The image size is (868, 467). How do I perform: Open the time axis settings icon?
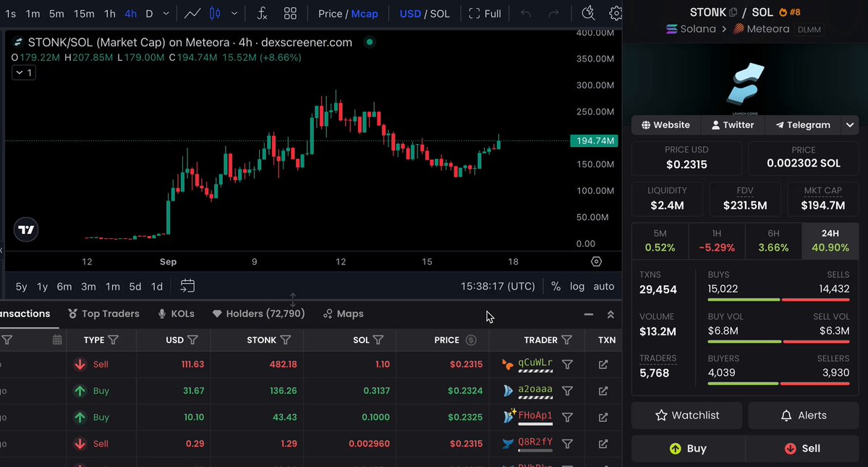(596, 261)
